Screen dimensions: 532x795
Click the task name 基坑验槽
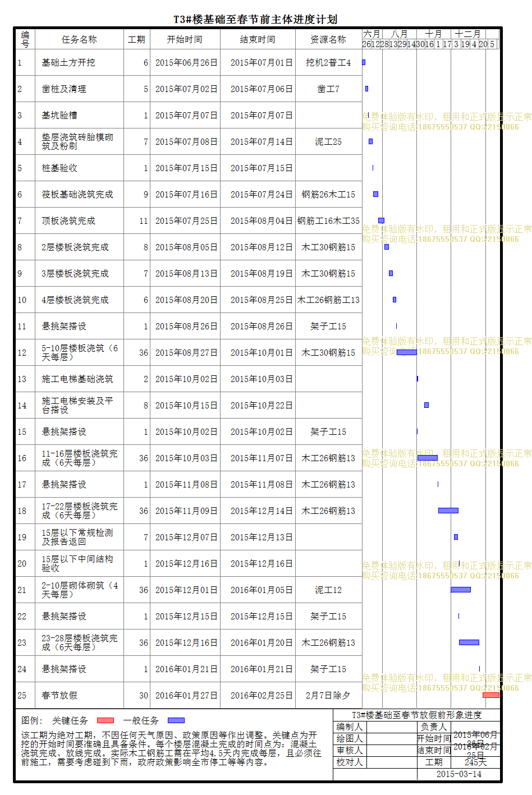click(59, 116)
